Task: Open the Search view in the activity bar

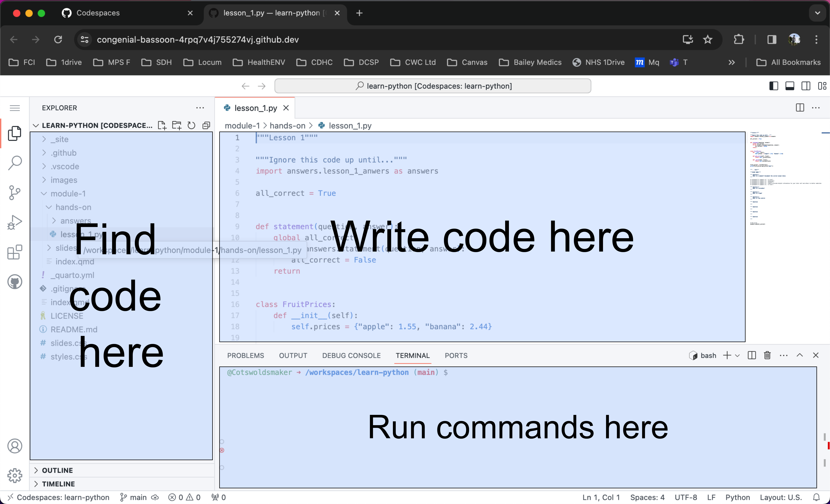Action: point(15,163)
